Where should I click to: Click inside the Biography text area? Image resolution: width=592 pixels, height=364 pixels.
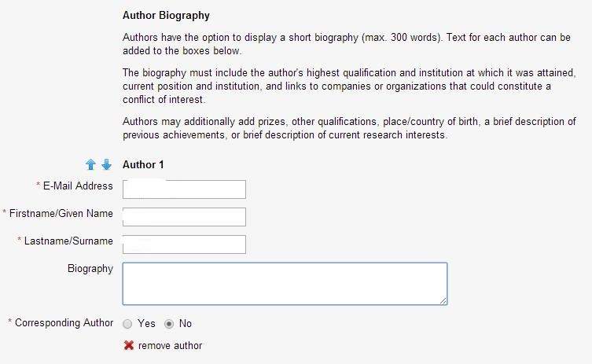285,283
